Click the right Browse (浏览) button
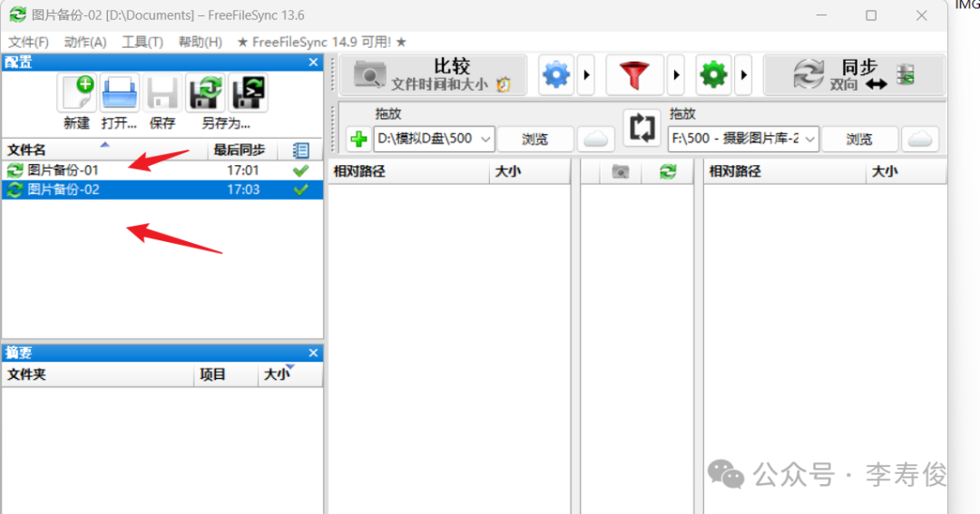Screen dimensions: 980x514 (x=859, y=140)
